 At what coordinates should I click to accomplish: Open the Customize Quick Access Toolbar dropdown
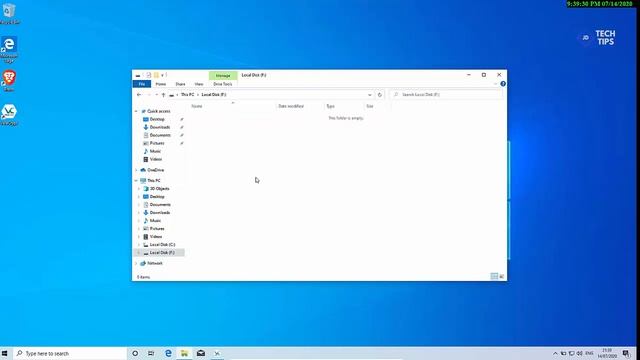pos(162,75)
